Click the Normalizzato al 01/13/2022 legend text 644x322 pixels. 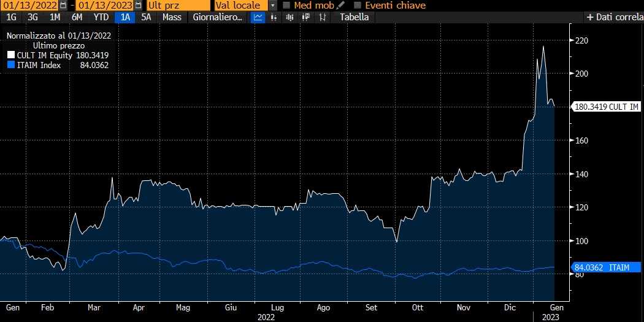tap(59, 36)
